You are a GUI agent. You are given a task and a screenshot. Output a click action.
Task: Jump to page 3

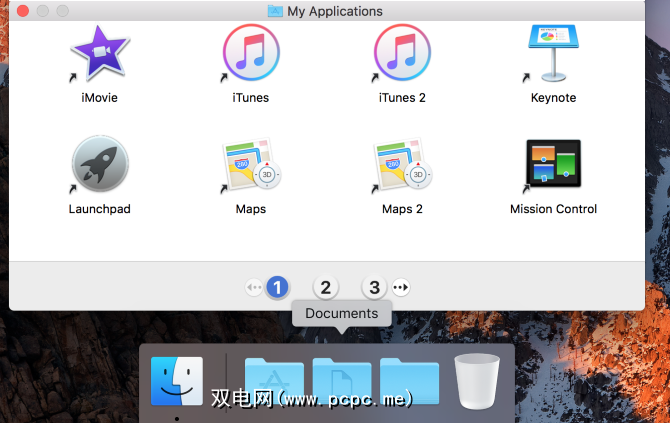tap(374, 287)
